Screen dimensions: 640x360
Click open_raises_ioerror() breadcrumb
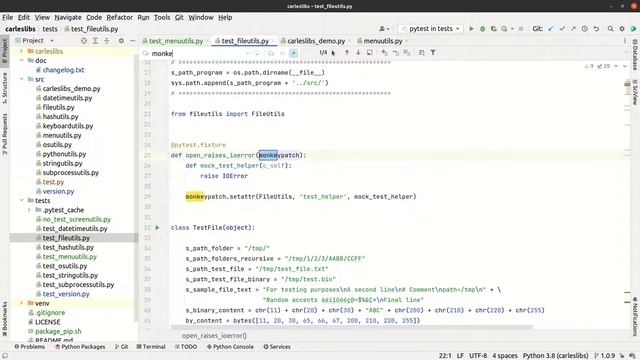coord(214,336)
